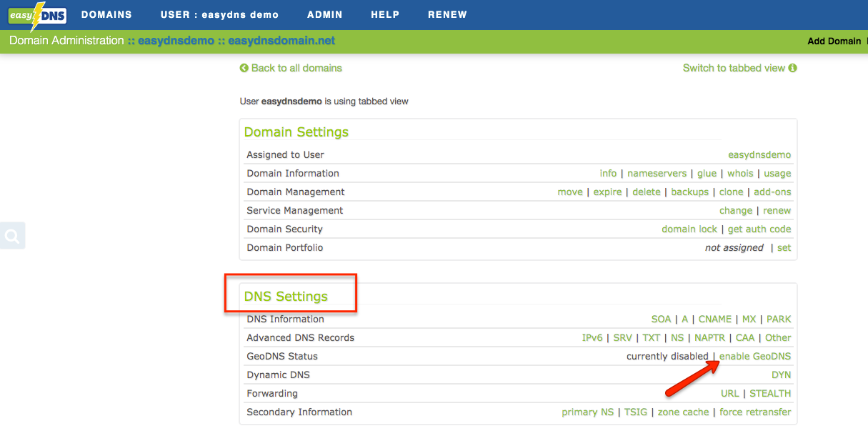The image size is (868, 441).
Task: Open the TXT records page
Action: tap(651, 337)
